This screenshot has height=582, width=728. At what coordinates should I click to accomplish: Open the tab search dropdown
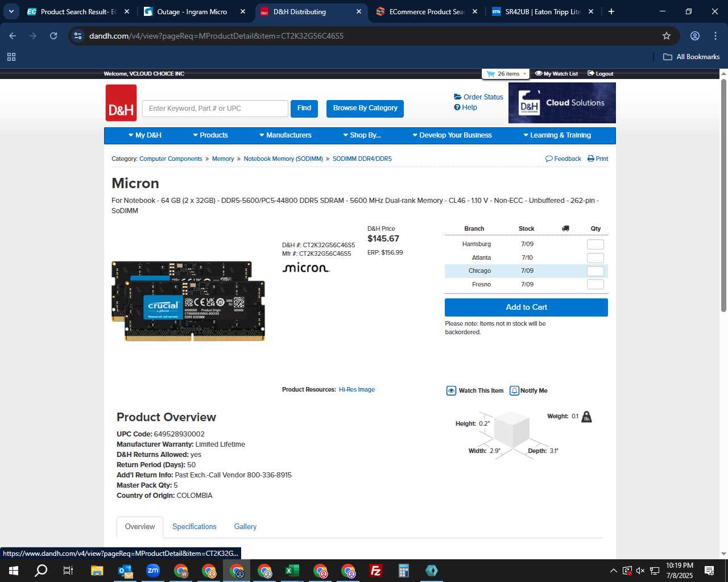pyautogui.click(x=11, y=11)
